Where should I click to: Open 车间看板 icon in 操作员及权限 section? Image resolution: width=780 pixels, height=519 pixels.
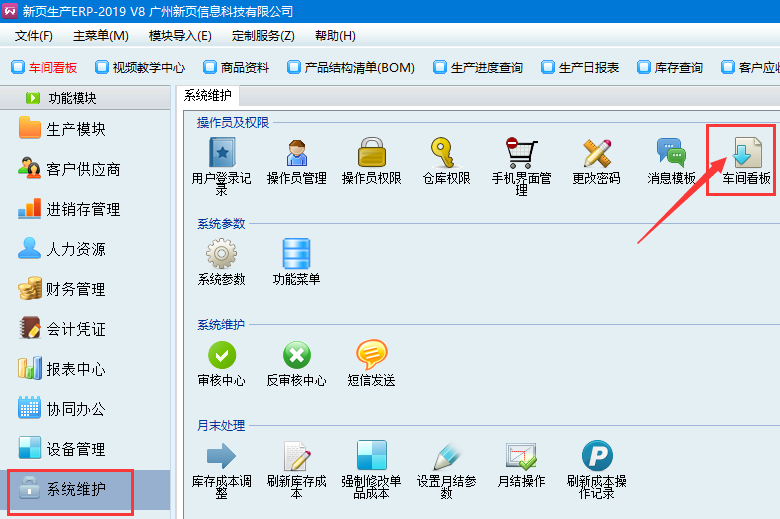pyautogui.click(x=747, y=153)
